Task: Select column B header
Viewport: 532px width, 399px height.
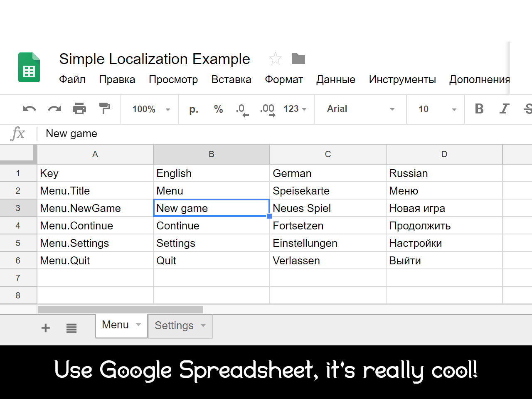Action: (x=212, y=154)
